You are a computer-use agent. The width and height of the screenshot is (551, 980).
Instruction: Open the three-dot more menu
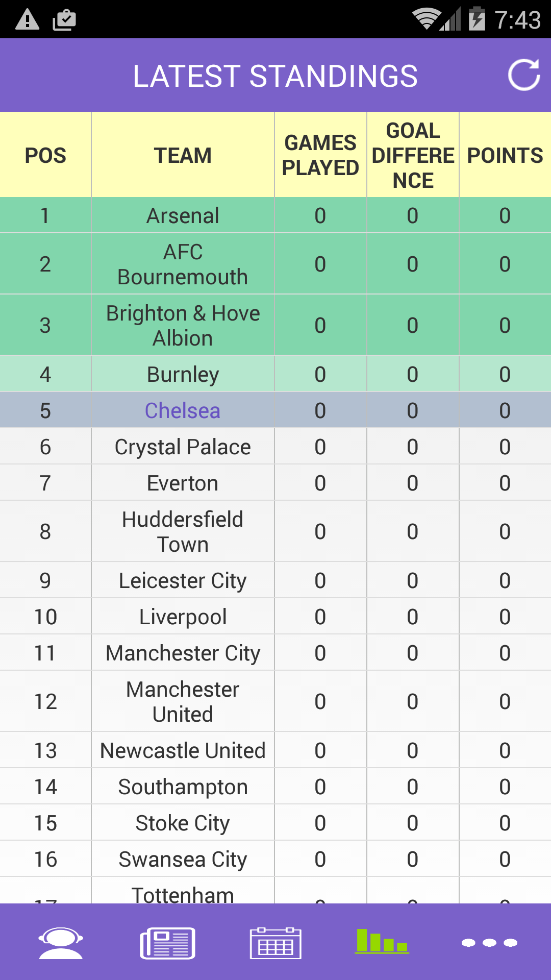[489, 943]
